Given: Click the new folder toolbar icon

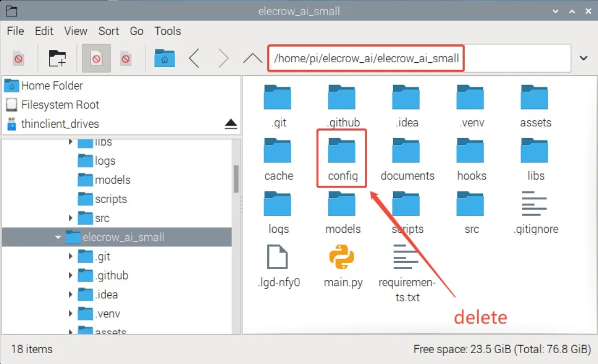Looking at the screenshot, I should click(57, 58).
